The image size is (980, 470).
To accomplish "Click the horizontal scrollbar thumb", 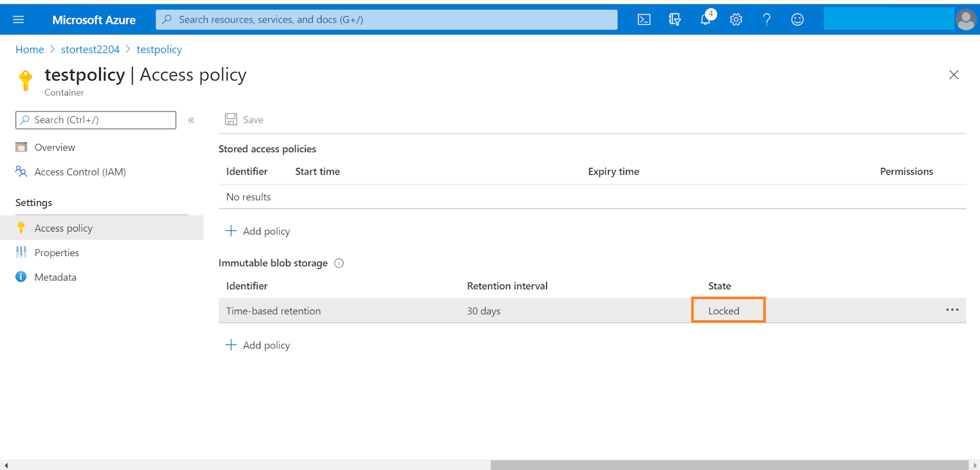I will point(729,465).
